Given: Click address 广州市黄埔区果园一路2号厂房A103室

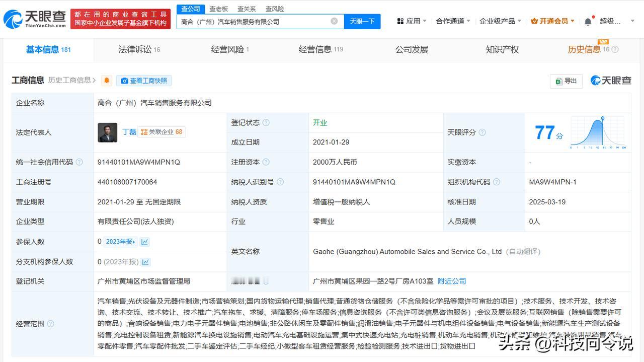Looking at the screenshot, I should coord(373,281).
